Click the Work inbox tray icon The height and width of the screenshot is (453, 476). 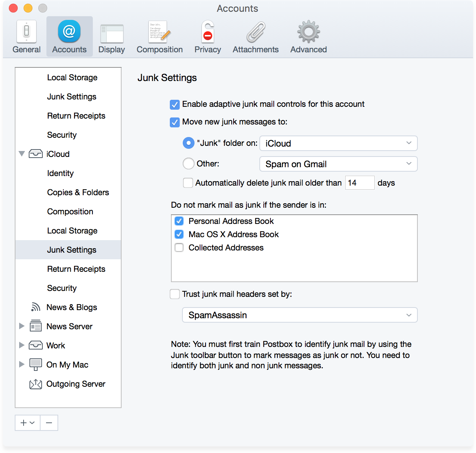click(36, 345)
